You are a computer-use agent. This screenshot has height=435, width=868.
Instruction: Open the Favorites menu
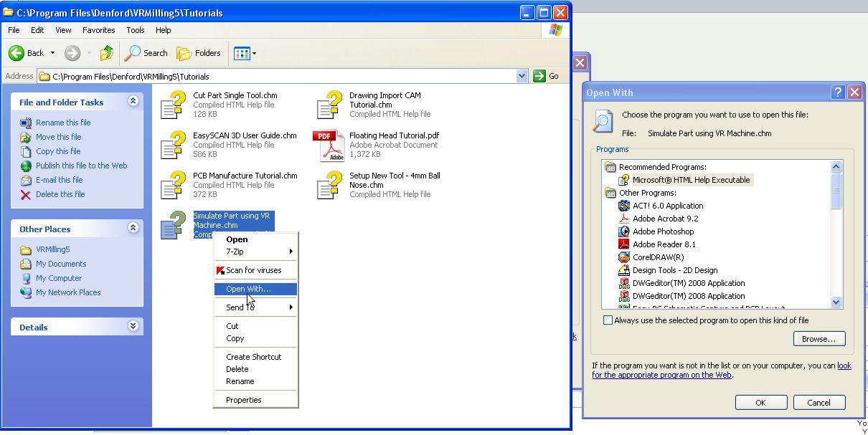[98, 30]
